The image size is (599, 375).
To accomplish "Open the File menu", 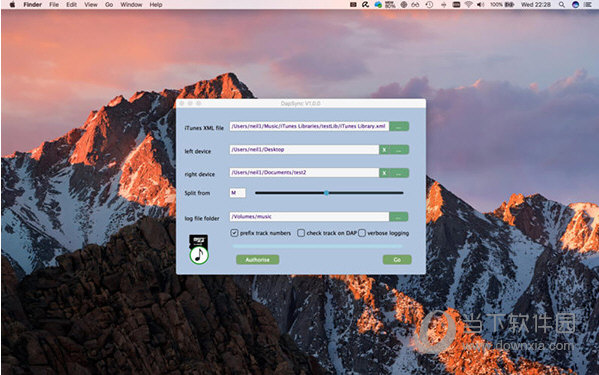I will (54, 5).
